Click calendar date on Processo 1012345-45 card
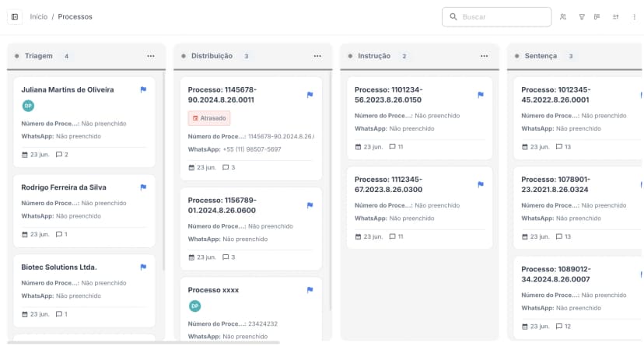 (536, 146)
